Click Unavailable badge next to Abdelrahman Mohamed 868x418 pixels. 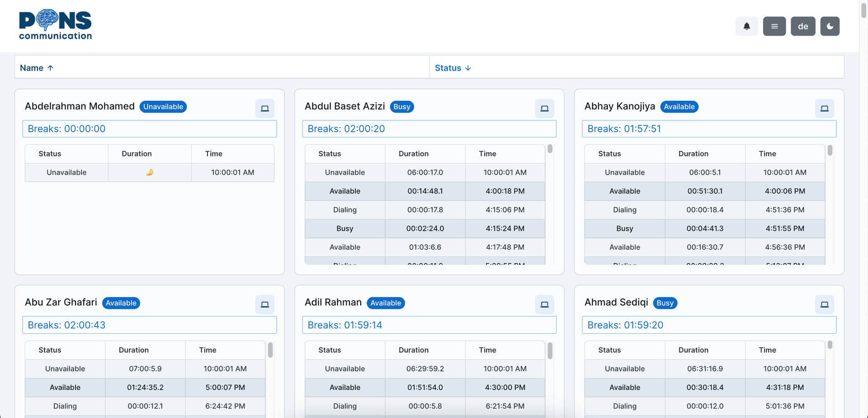point(163,107)
